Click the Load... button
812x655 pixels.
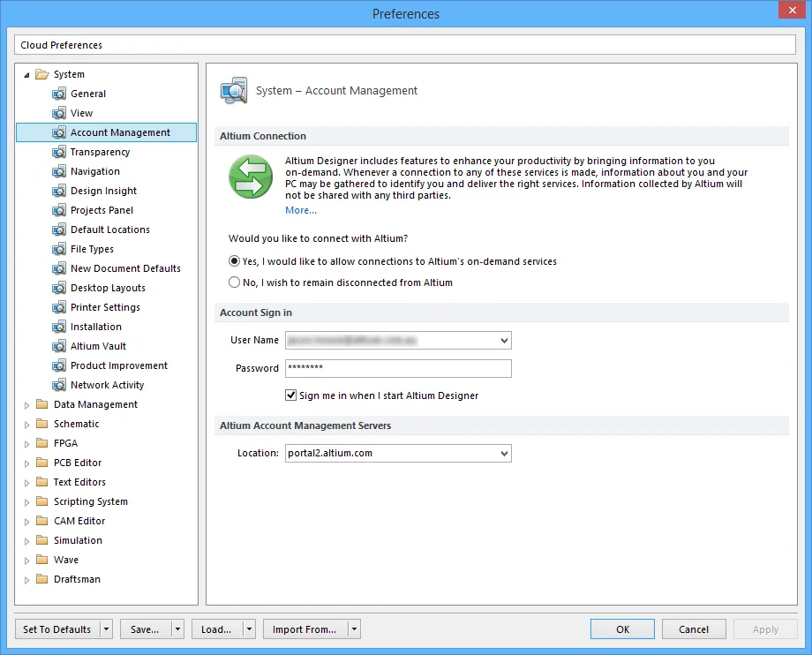(217, 629)
